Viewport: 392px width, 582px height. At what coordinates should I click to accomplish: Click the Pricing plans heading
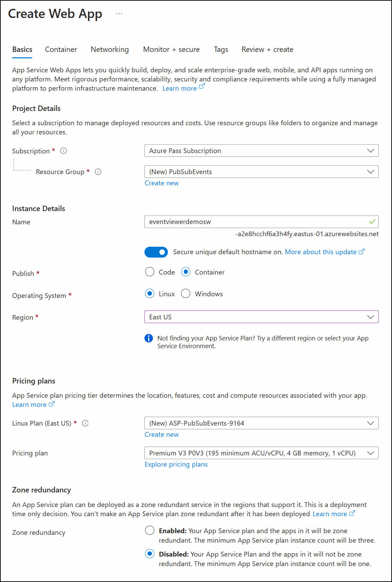click(x=34, y=381)
